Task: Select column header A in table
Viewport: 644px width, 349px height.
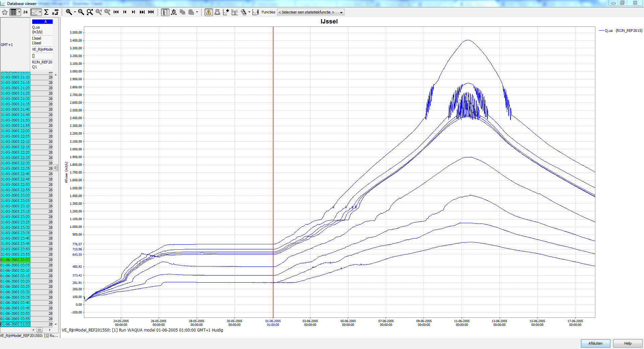Action: point(42,21)
